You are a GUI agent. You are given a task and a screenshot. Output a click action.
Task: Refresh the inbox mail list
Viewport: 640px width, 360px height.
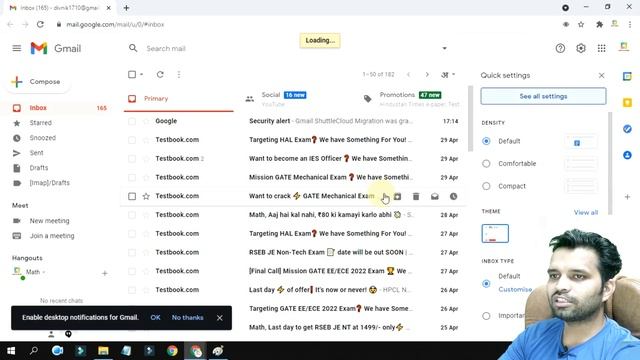160,75
